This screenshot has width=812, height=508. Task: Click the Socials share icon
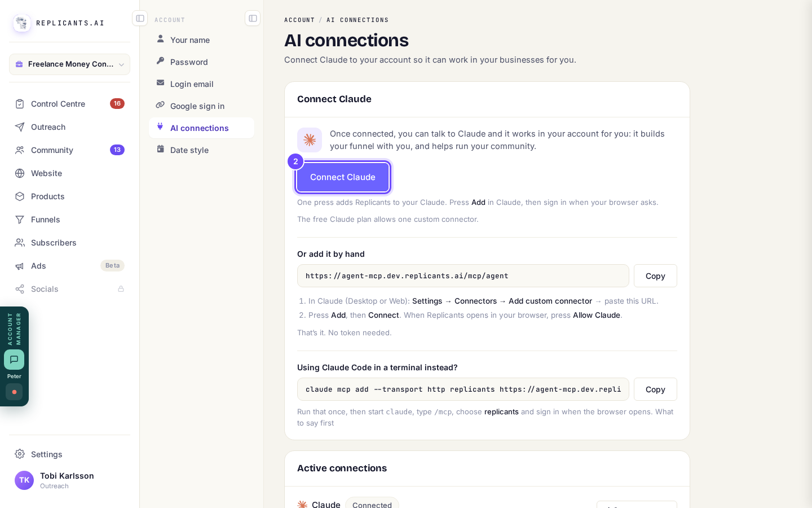tap(20, 289)
